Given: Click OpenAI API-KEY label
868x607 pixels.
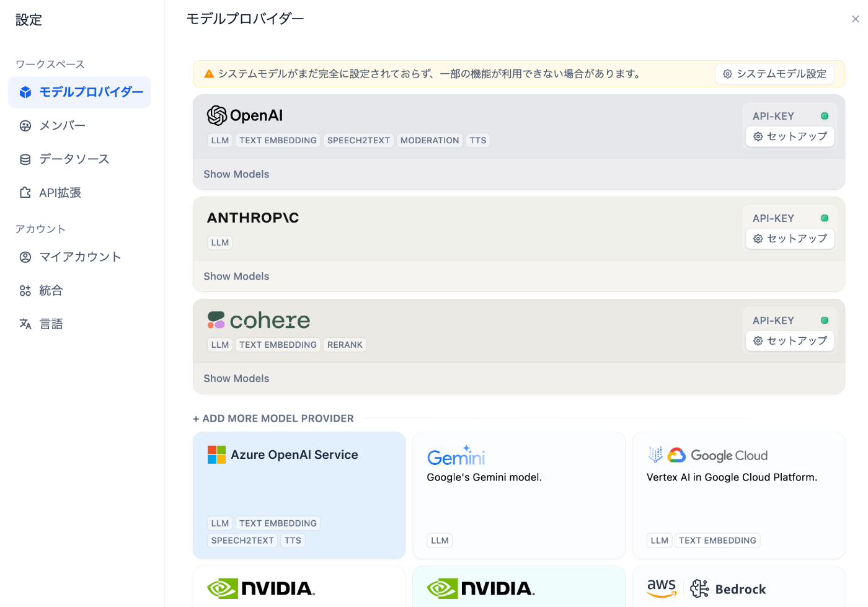Looking at the screenshot, I should [773, 116].
